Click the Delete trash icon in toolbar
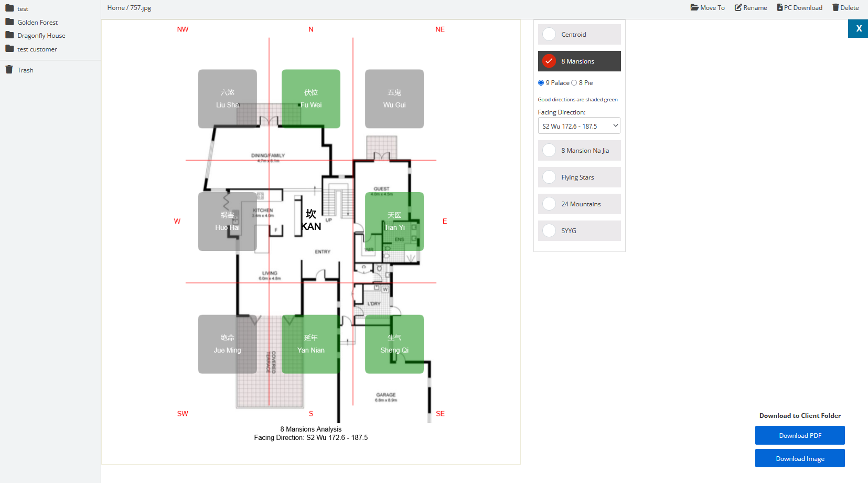The image size is (868, 483). [835, 7]
